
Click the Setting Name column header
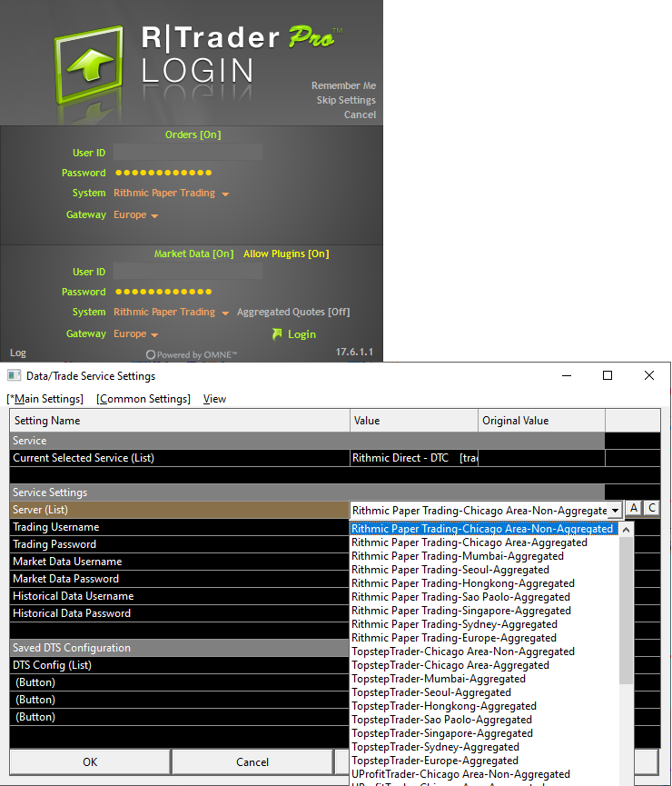(x=180, y=421)
